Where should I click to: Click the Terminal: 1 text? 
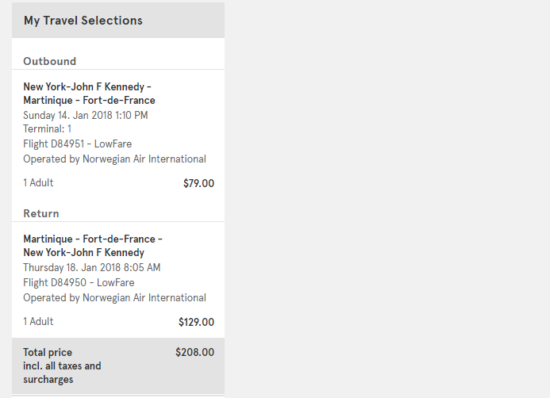[x=47, y=129]
